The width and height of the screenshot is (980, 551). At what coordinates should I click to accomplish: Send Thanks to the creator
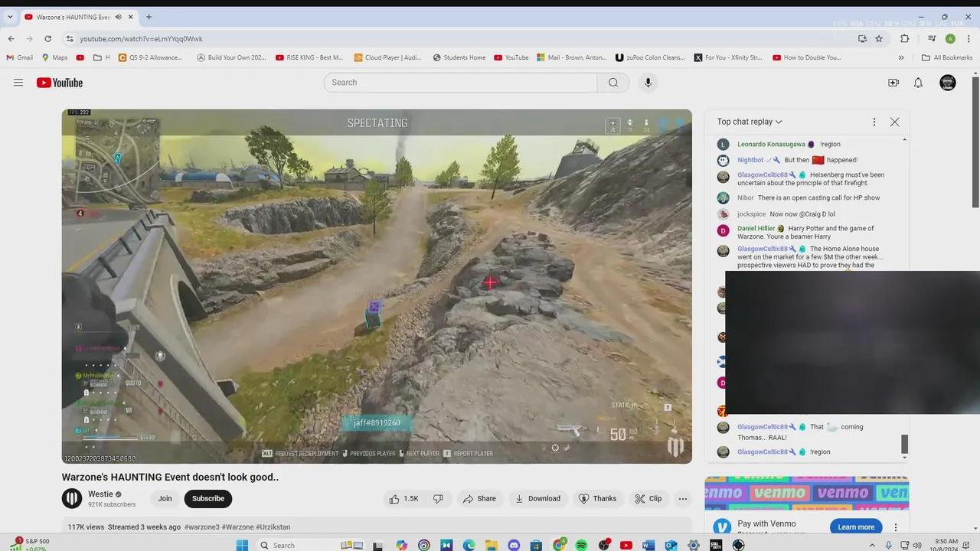[597, 498]
